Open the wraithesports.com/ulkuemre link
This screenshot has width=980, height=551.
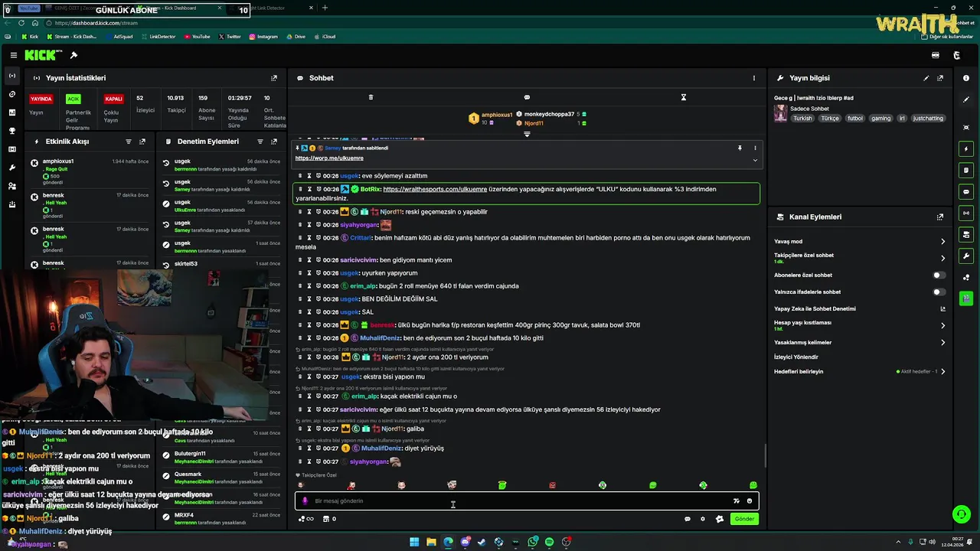click(x=435, y=189)
